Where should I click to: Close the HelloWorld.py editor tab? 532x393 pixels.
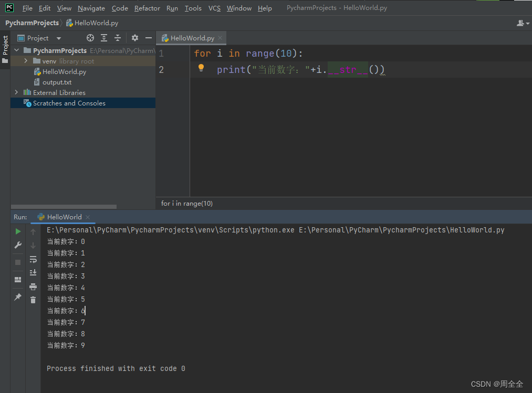(220, 38)
